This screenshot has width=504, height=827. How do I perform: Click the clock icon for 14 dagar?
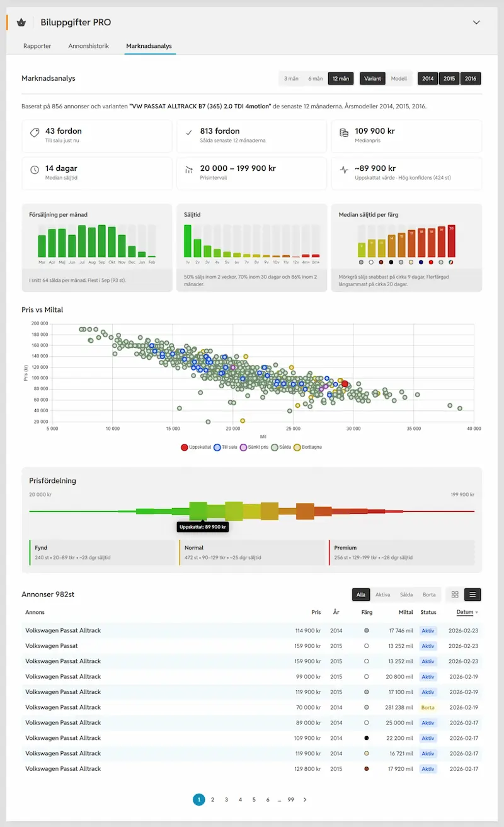[x=35, y=170]
